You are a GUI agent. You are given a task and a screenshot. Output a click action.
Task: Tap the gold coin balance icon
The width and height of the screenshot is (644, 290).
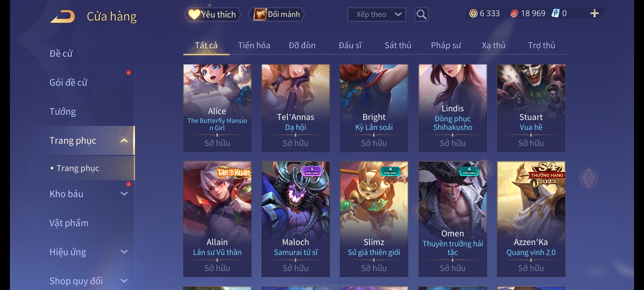click(473, 13)
